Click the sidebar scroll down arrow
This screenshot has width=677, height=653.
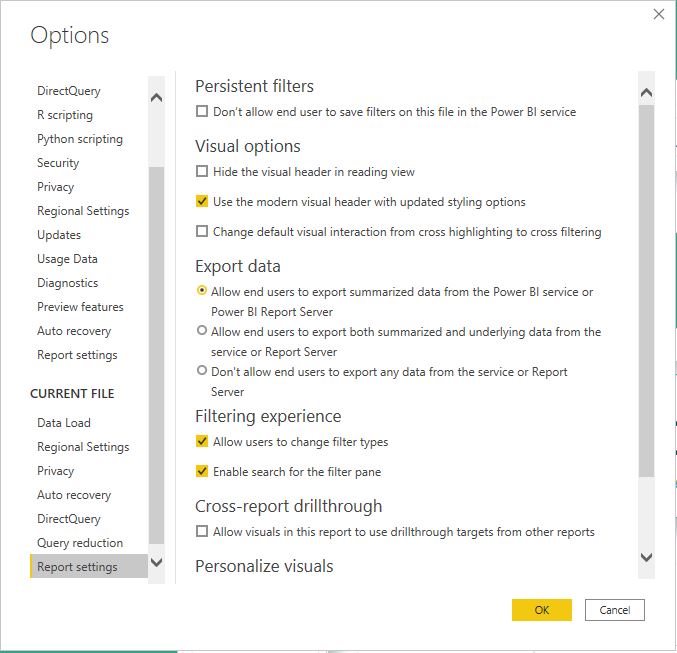coord(156,562)
